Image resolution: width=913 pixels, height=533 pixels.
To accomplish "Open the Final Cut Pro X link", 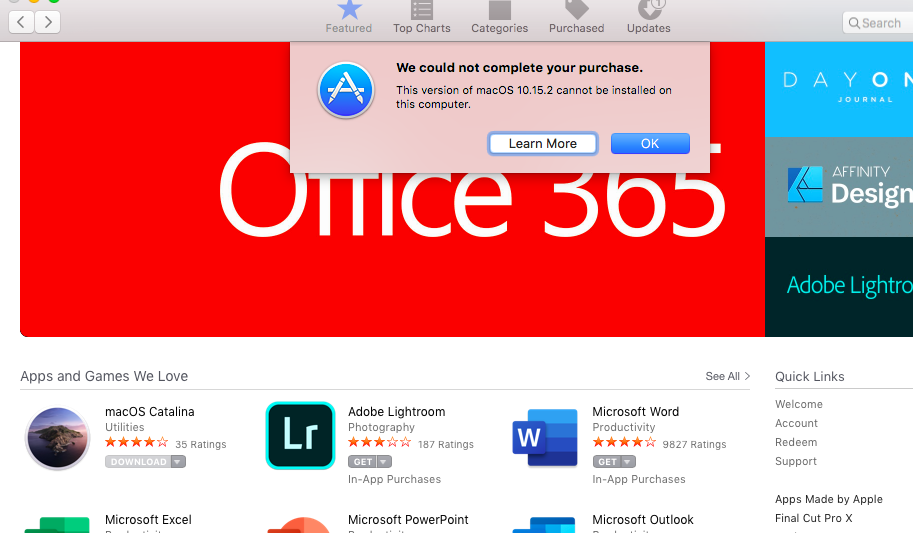I will point(813,518).
